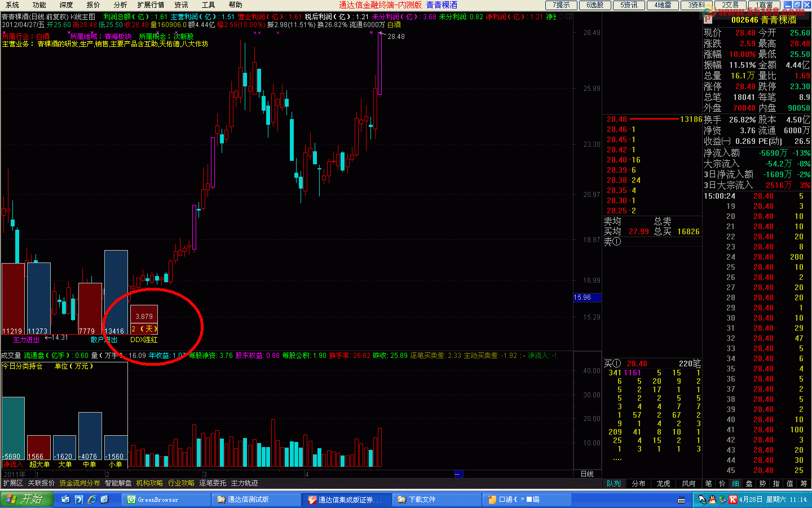Open the 扩展行情 menu
The height and width of the screenshot is (508, 812).
(x=151, y=5)
